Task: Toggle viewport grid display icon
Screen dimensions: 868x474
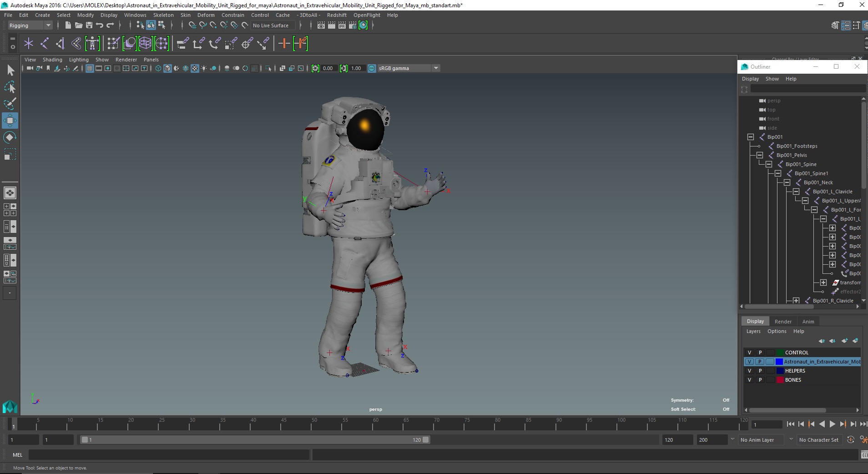Action: [x=90, y=68]
